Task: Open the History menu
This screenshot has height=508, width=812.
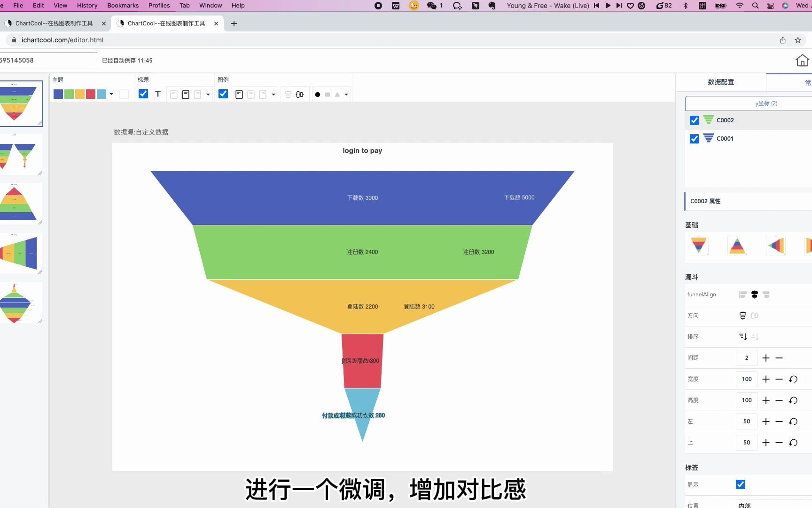Action: 87,6
